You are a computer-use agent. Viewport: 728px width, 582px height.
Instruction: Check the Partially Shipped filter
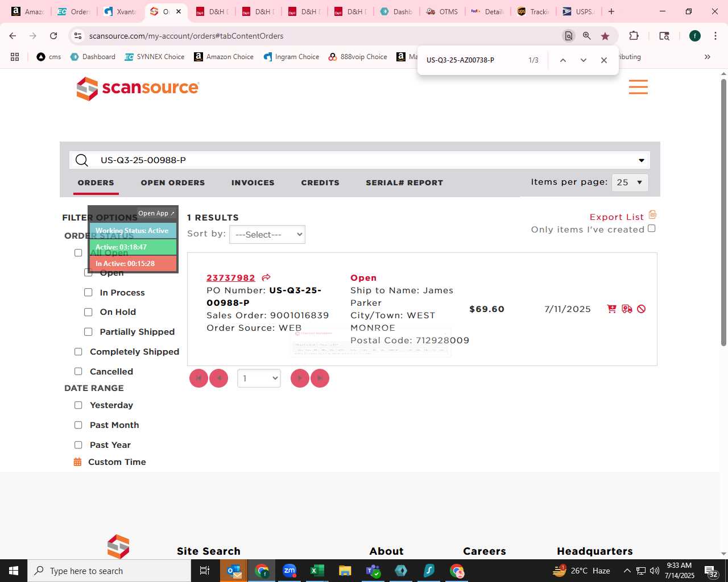[88, 332]
